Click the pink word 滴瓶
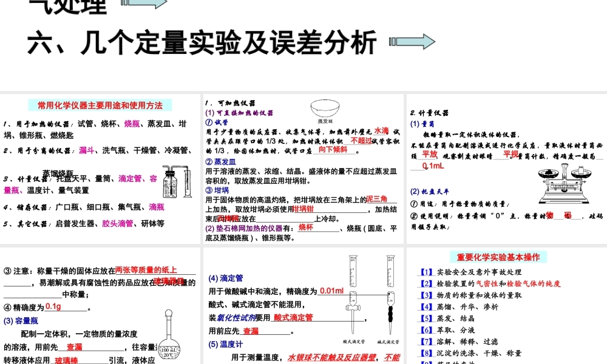The image size is (607, 364). (157, 207)
